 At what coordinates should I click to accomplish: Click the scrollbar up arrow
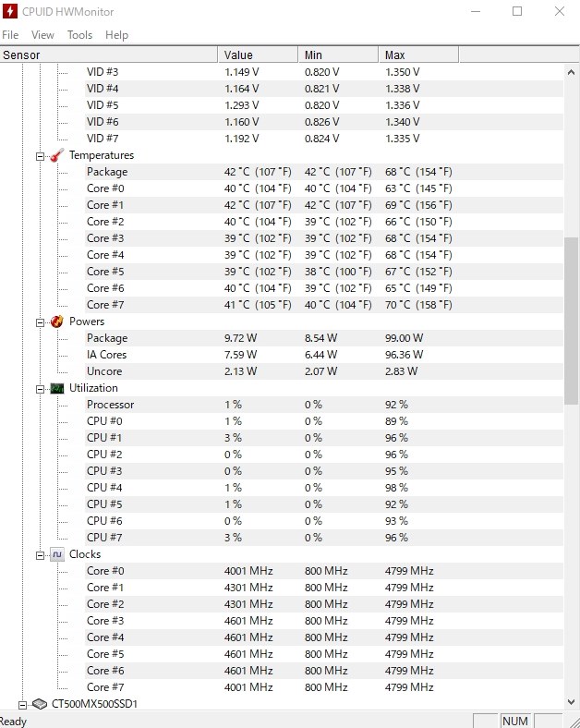571,72
